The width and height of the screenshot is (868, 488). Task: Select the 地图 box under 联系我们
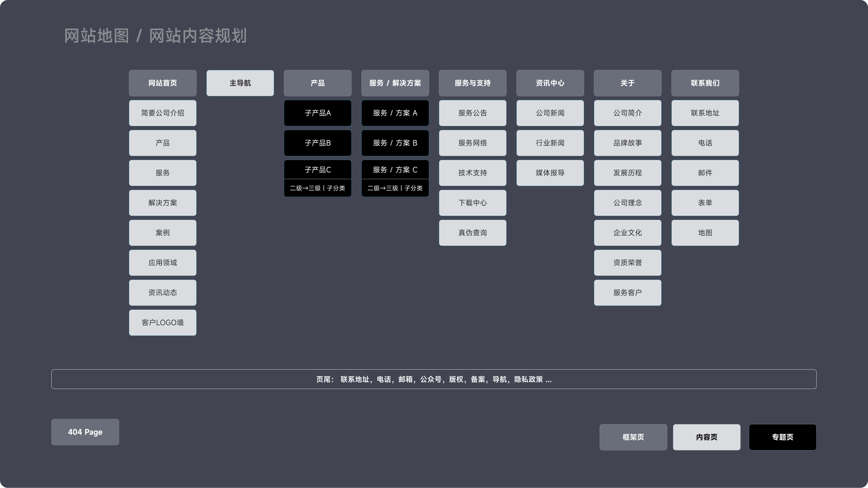tap(705, 233)
